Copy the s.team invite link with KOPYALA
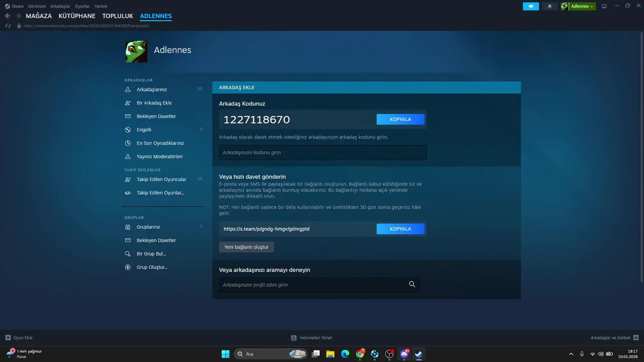This screenshot has height=362, width=644. tap(400, 229)
